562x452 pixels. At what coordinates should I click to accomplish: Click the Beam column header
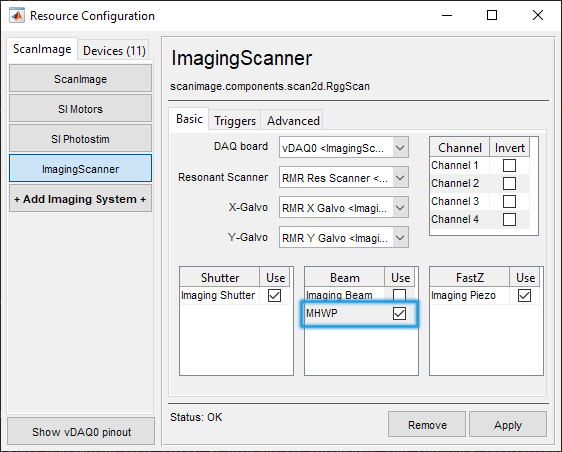pos(344,277)
